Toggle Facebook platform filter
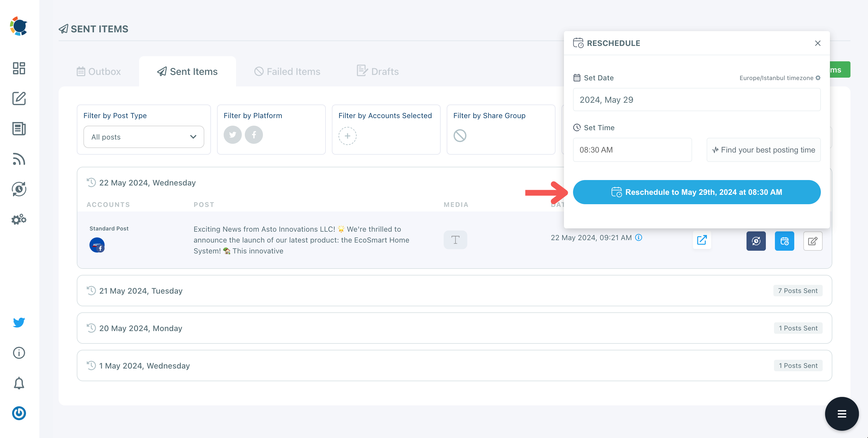 254,135
